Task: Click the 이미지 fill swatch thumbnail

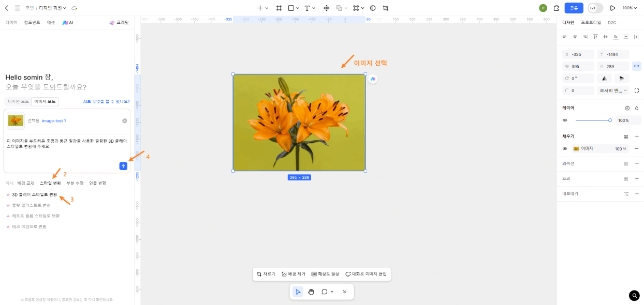Action: [576, 148]
